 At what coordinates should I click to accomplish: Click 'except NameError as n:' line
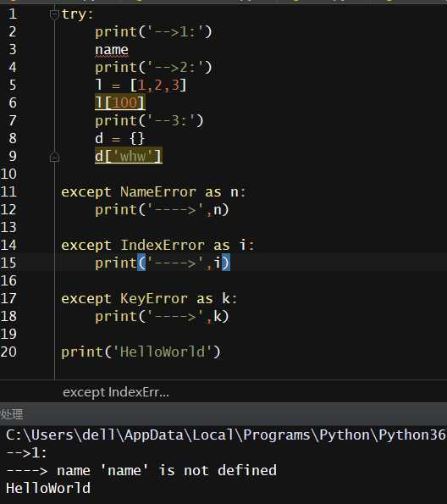[x=153, y=192]
